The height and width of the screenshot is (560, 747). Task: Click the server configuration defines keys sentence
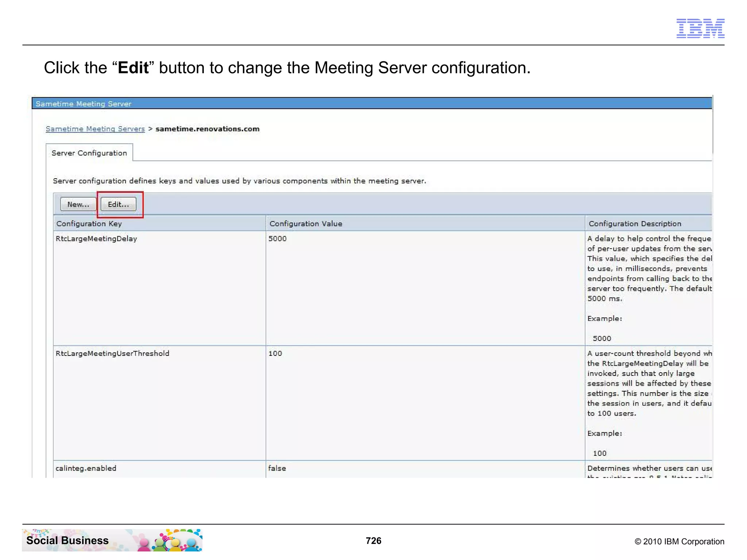pyautogui.click(x=240, y=181)
